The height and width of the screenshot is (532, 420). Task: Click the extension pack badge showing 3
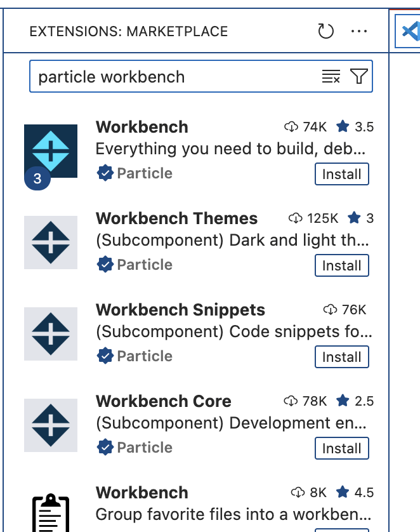37,179
